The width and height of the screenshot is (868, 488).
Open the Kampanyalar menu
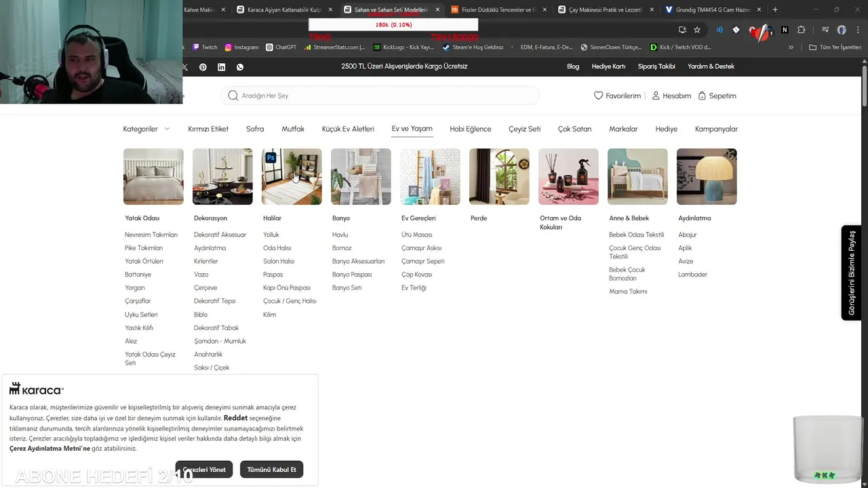(716, 129)
